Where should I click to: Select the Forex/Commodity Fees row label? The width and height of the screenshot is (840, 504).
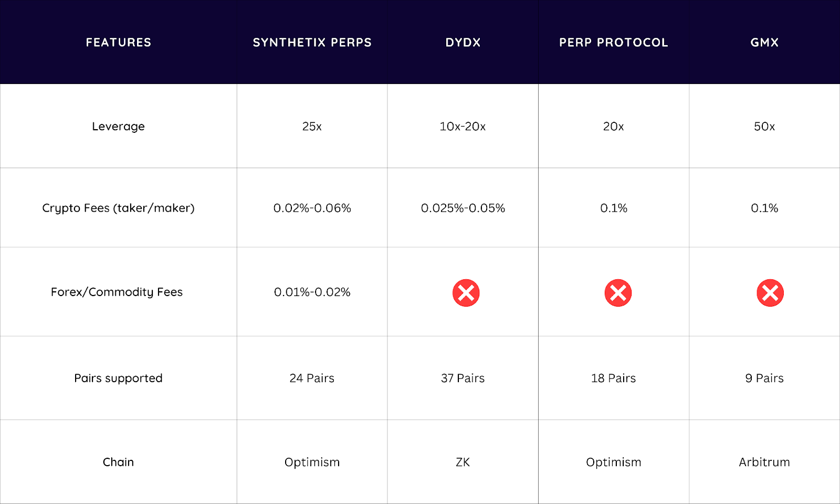tap(117, 292)
